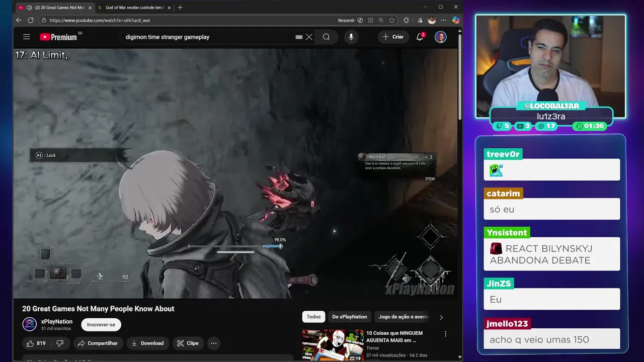The height and width of the screenshot is (362, 644).
Task: Click the video title 20 Great Games
Action: [x=98, y=309]
